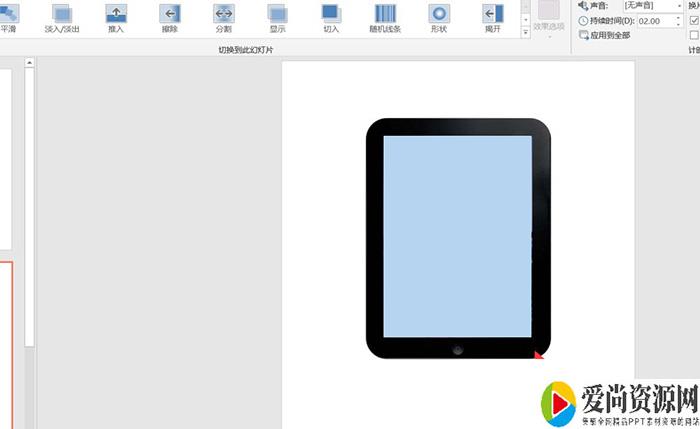Screen dimensions: 700x429
Task: Click 应用到全部 to apply to all slides
Action: tap(615, 35)
